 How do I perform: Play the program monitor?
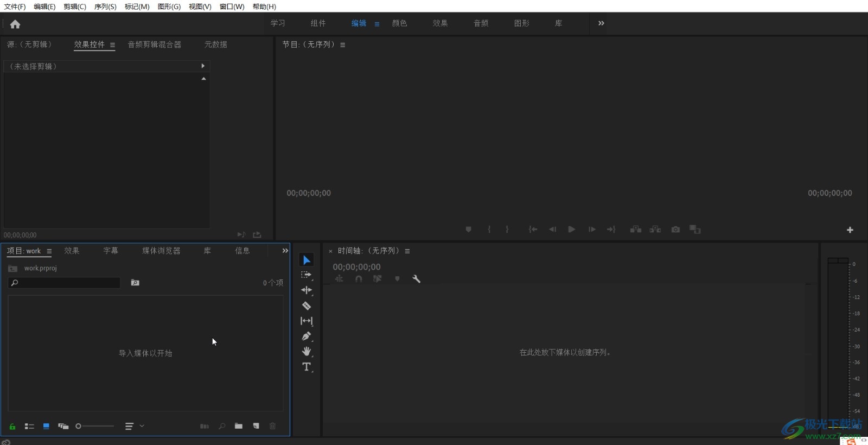coord(571,230)
